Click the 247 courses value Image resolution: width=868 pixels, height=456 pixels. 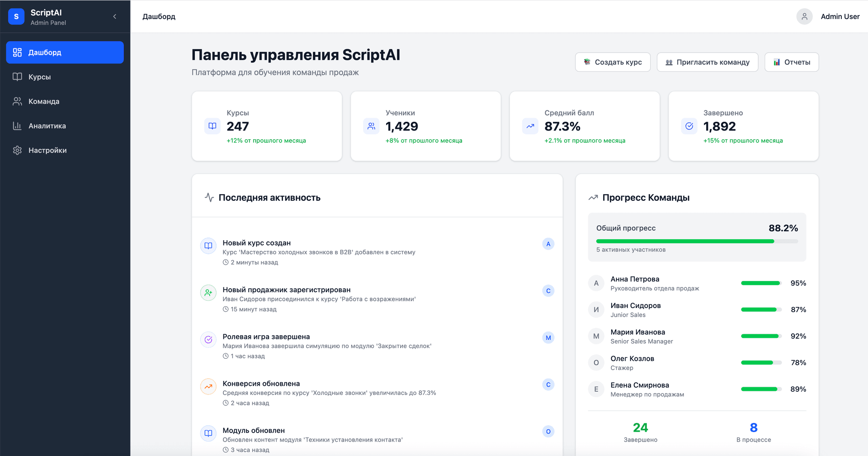point(238,127)
